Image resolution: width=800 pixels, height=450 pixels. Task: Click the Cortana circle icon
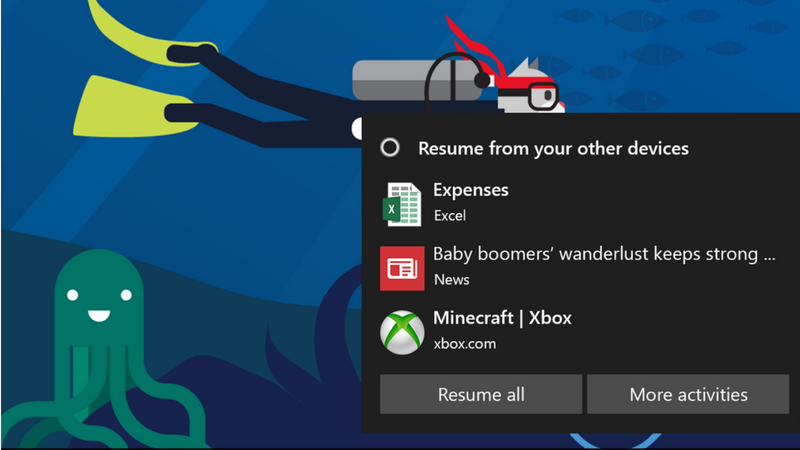click(390, 148)
